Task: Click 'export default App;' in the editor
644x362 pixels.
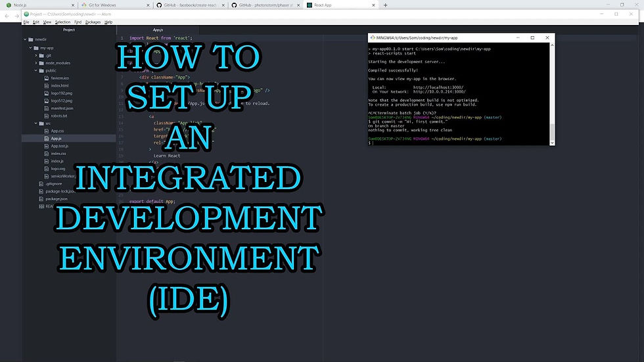Action: click(152, 202)
